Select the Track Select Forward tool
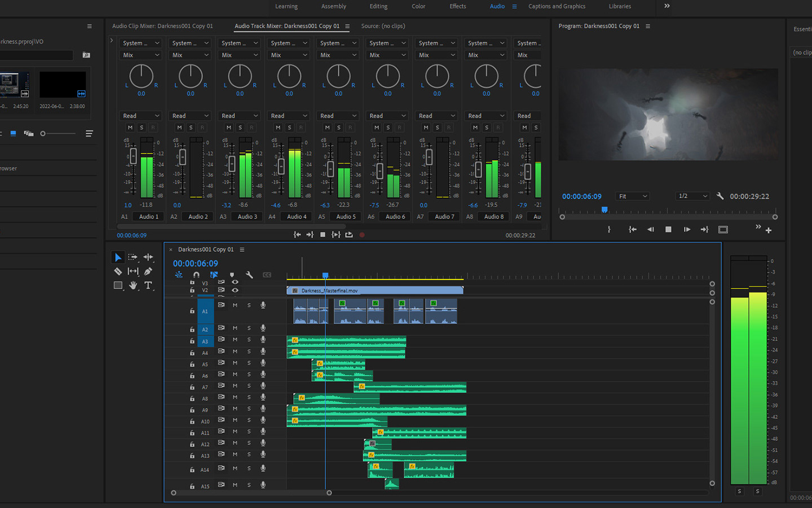Screen dimensions: 812x508 [133, 257]
